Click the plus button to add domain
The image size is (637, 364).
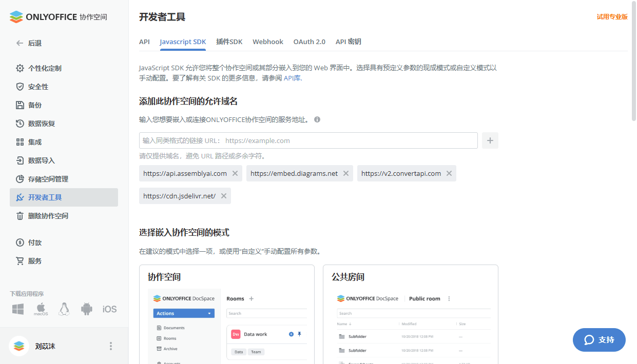pyautogui.click(x=490, y=140)
